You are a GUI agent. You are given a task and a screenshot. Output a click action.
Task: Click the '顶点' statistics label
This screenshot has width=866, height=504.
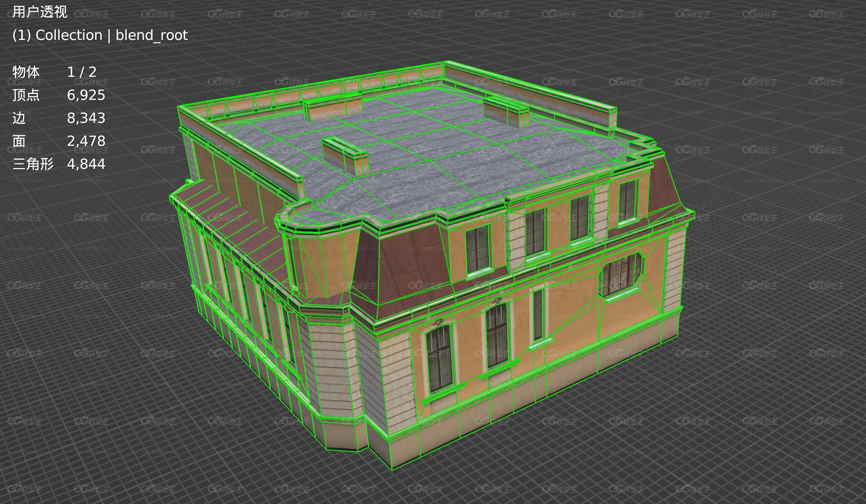pyautogui.click(x=26, y=95)
